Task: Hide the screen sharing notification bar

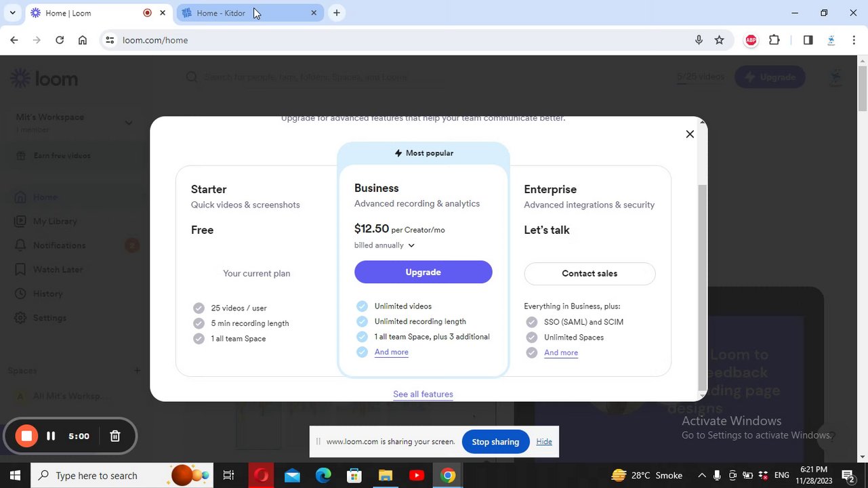Action: (544, 442)
